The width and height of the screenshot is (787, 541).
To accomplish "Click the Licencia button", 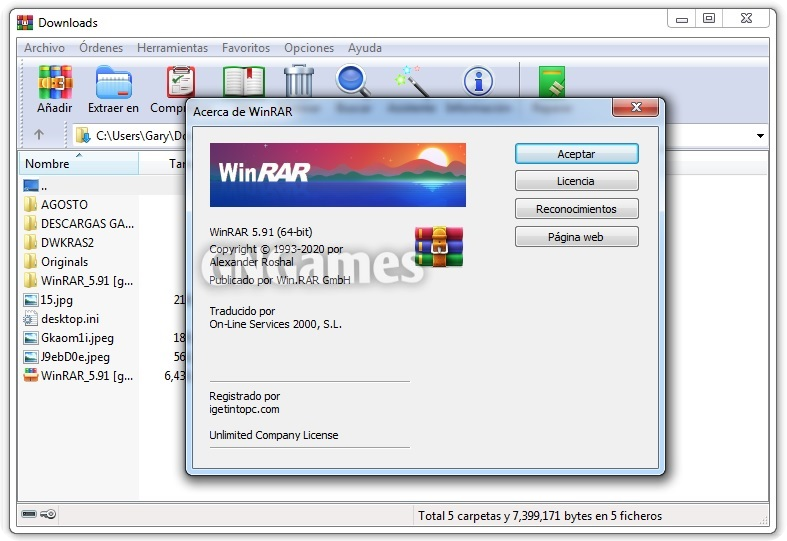I will point(577,181).
